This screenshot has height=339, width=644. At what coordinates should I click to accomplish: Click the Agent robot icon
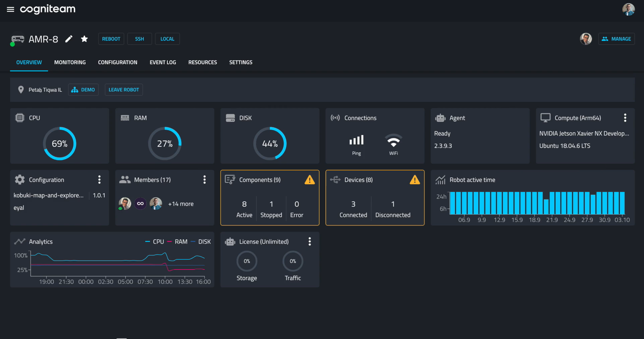(440, 118)
